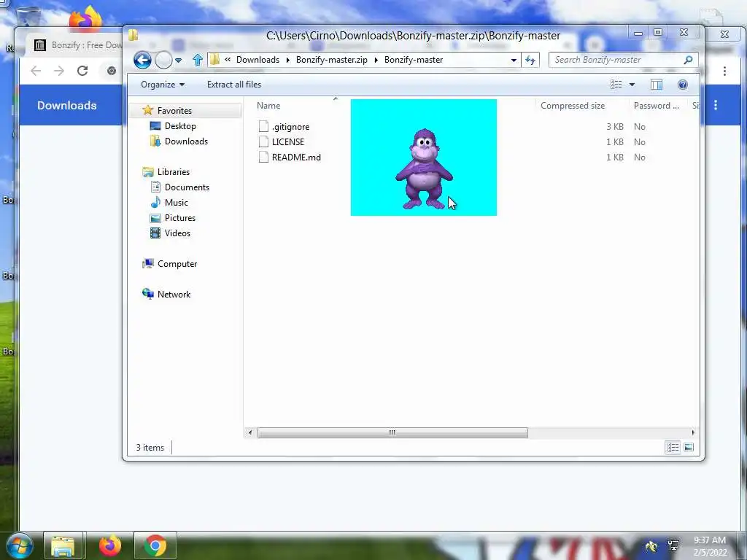Click the README.md file icon
Image resolution: width=747 pixels, height=560 pixels.
pos(263,157)
